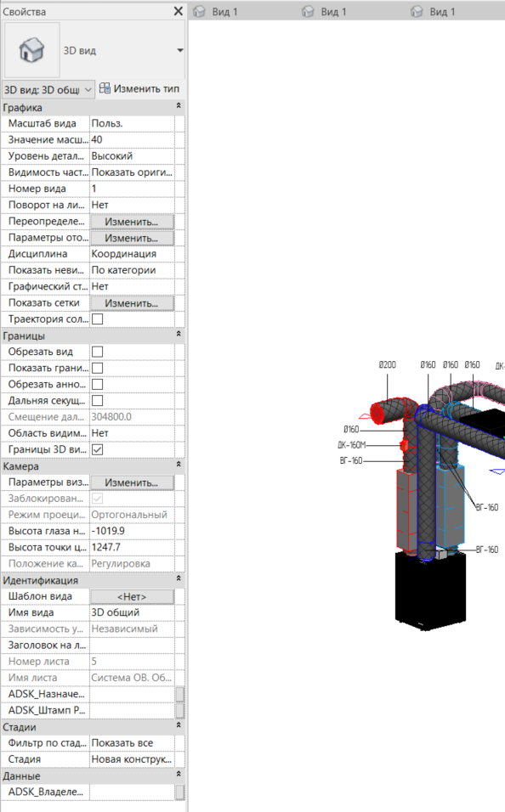Click the third Вид 1 tab cube icon

417,11
